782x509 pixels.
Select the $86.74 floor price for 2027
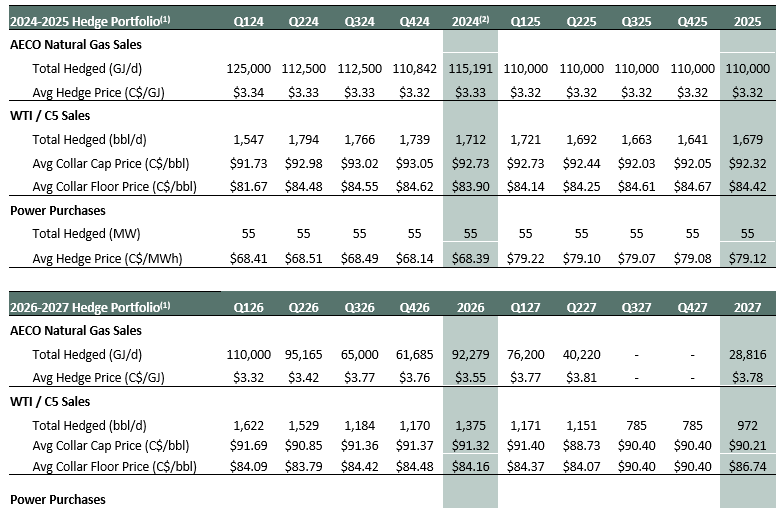(747, 467)
